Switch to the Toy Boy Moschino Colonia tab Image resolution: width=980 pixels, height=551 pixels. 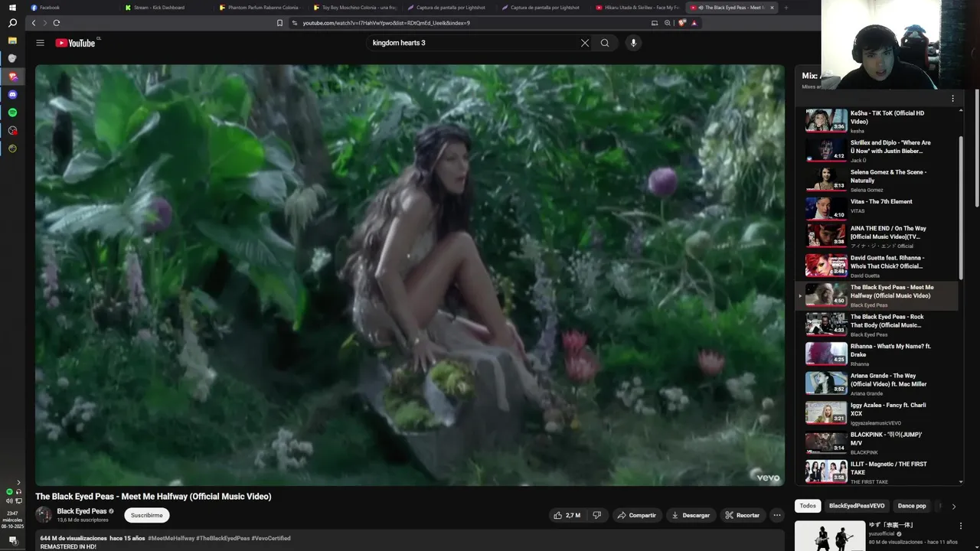click(354, 8)
